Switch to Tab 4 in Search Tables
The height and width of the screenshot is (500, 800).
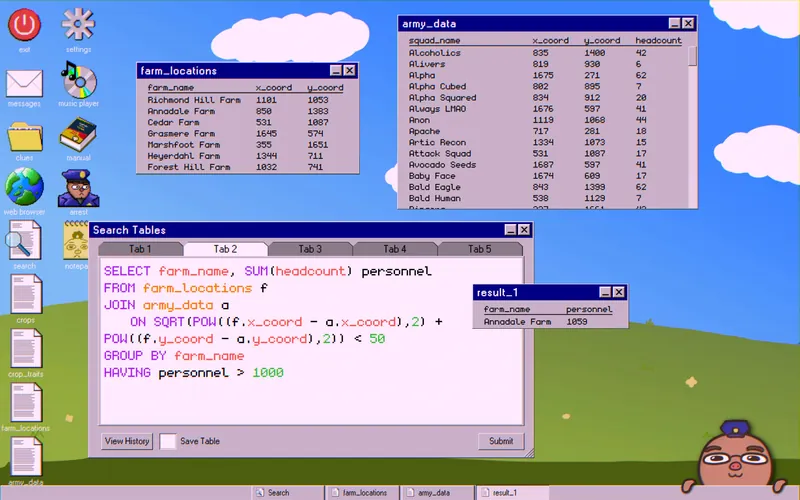point(395,249)
